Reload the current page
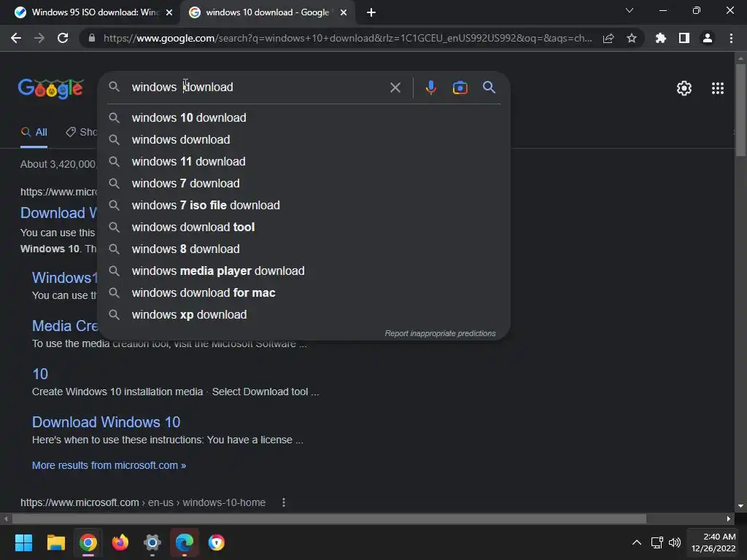This screenshot has width=747, height=560. pyautogui.click(x=63, y=38)
